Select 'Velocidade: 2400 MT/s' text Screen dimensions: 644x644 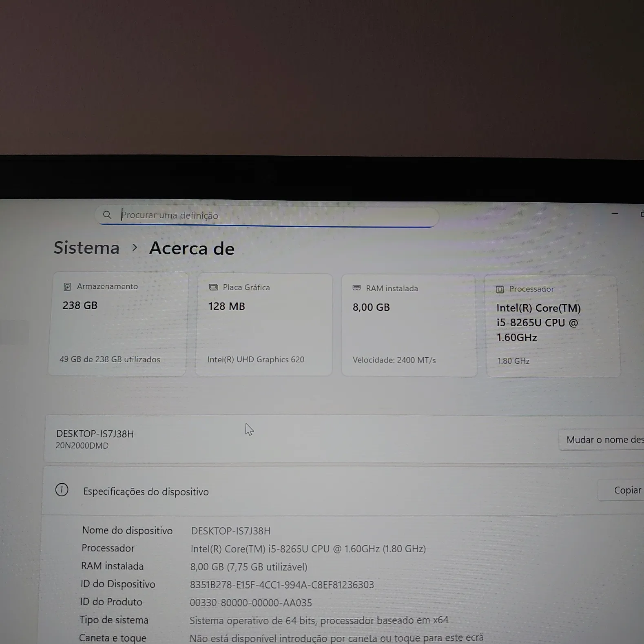point(394,360)
